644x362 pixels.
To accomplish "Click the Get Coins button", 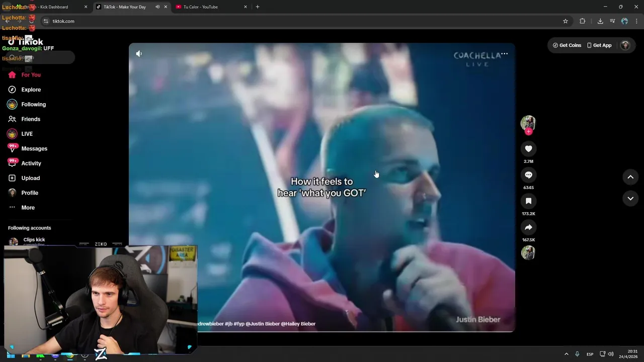I will (x=567, y=45).
